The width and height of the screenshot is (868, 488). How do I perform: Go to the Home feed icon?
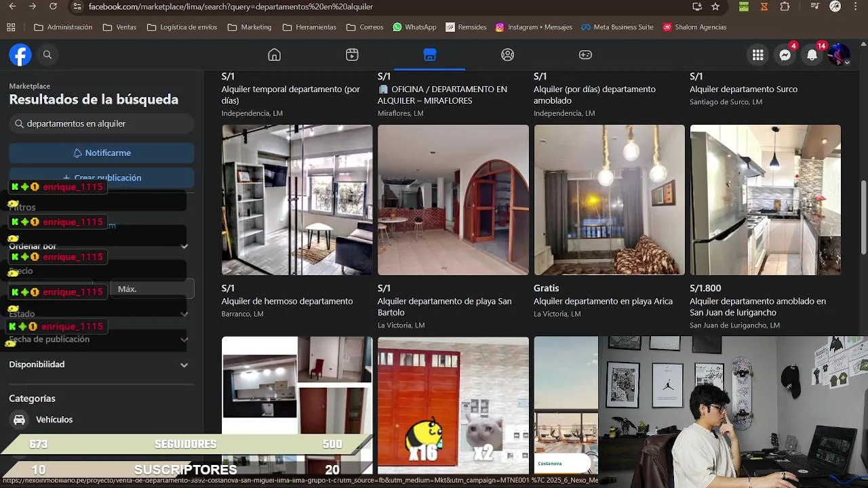[x=274, y=55]
